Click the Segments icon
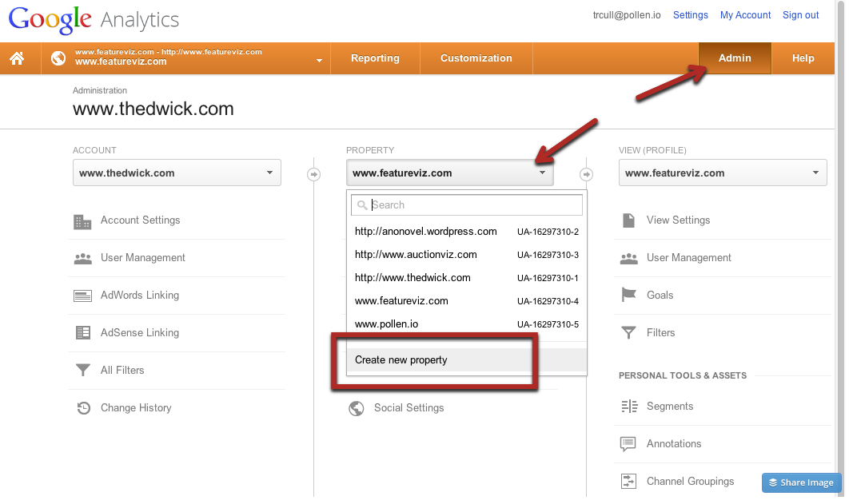The image size is (849, 504). 629,406
